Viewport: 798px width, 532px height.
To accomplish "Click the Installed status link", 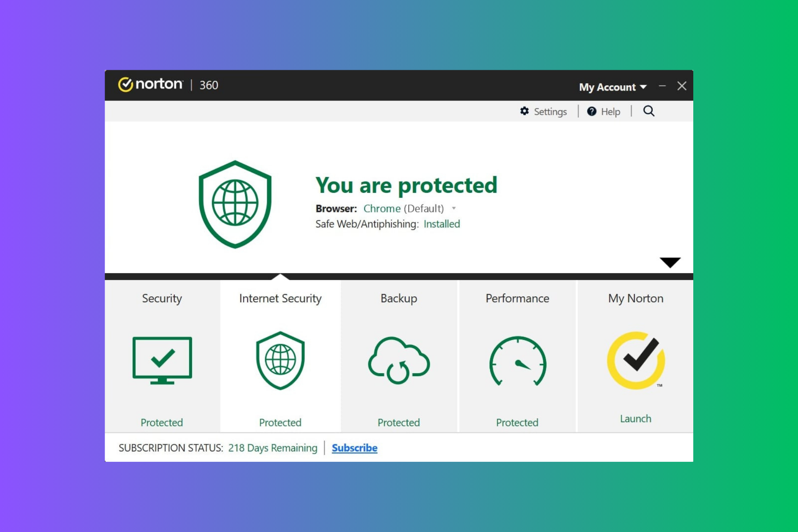I will (442, 224).
